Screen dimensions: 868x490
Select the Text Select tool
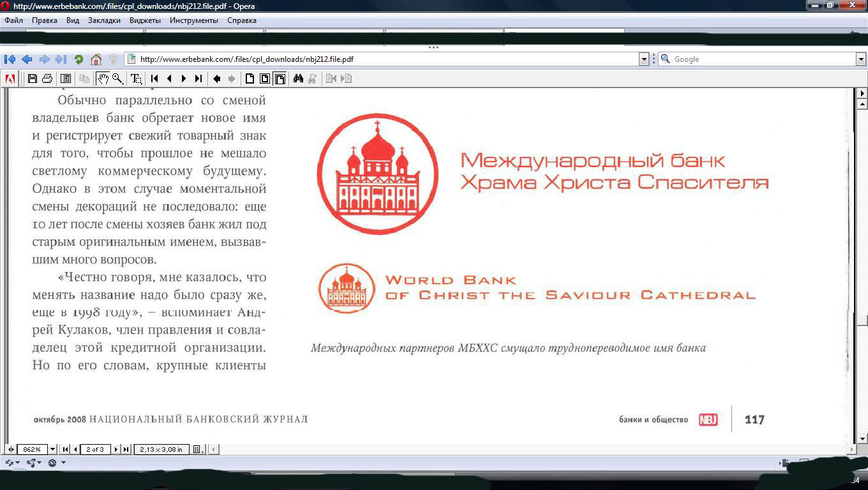click(x=136, y=78)
